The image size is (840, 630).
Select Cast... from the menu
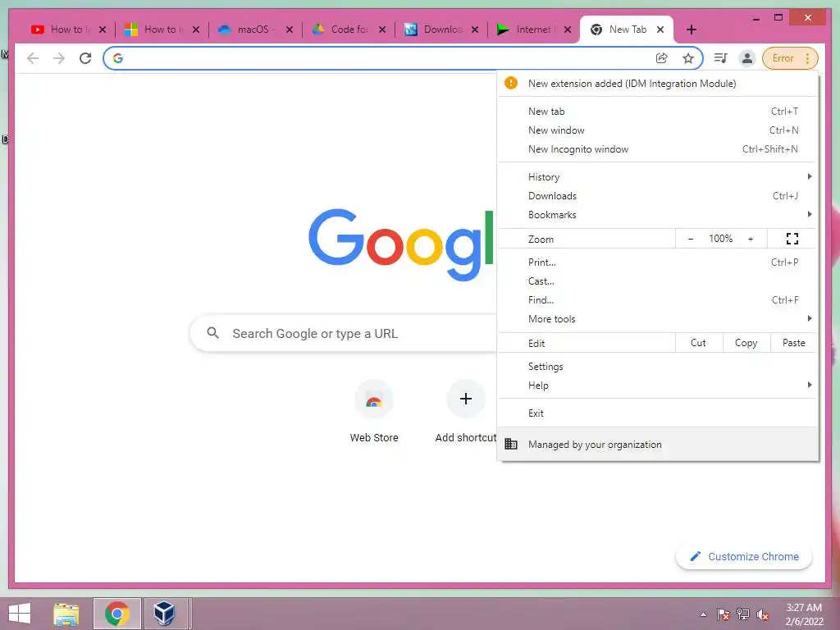pyautogui.click(x=658, y=281)
